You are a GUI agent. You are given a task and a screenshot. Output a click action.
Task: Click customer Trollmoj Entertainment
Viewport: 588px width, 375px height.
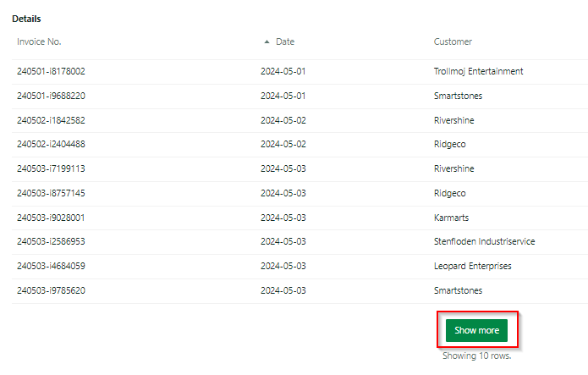(479, 71)
